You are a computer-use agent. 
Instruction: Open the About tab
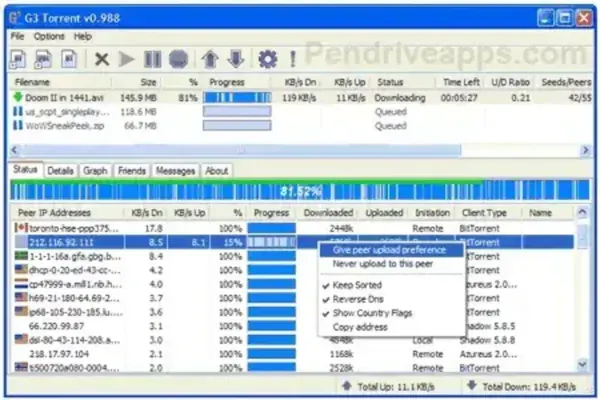point(217,171)
